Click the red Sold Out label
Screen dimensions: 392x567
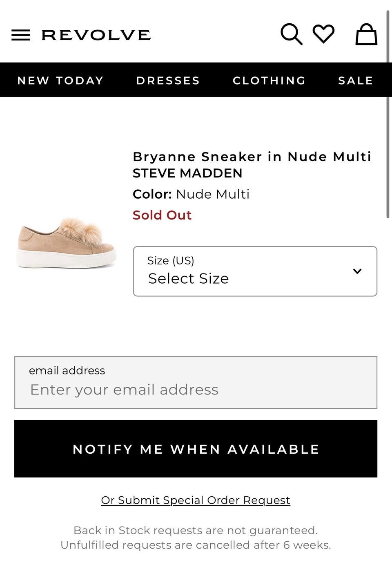(x=162, y=215)
